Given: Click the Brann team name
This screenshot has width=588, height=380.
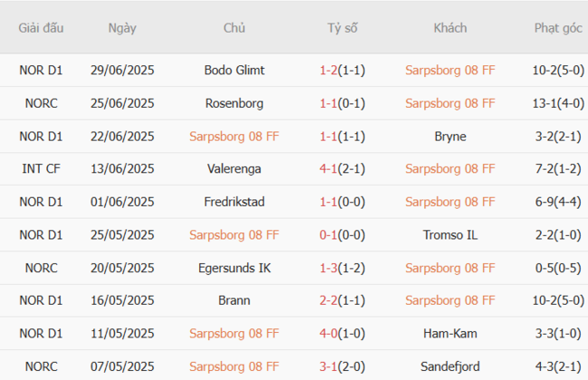Looking at the screenshot, I should pyautogui.click(x=234, y=300).
